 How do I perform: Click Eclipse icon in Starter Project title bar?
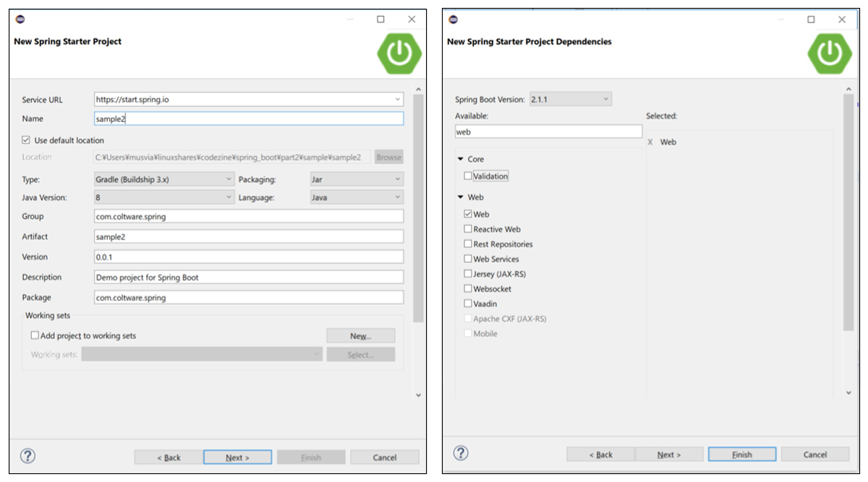click(20, 20)
